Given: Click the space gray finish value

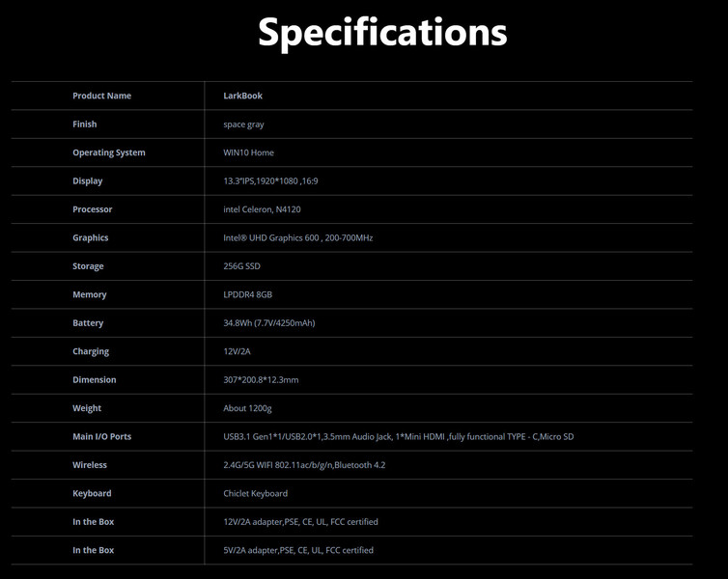Looking at the screenshot, I should [x=243, y=124].
